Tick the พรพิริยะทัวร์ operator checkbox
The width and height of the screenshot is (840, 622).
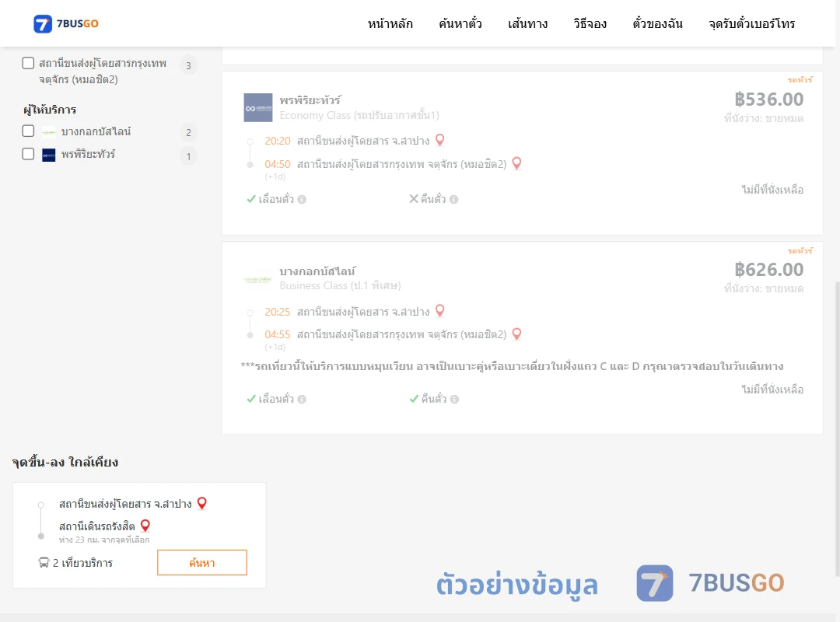28,154
